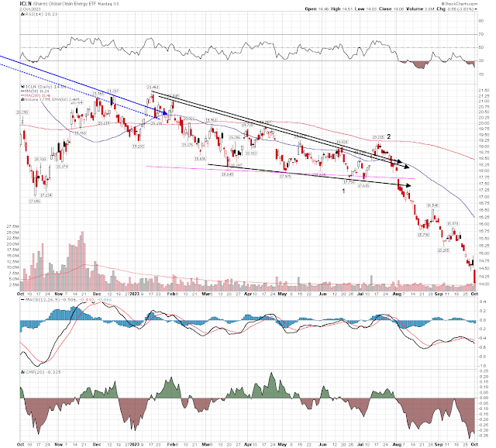
Task: Click the 19.961 price label
Action: coord(212,120)
